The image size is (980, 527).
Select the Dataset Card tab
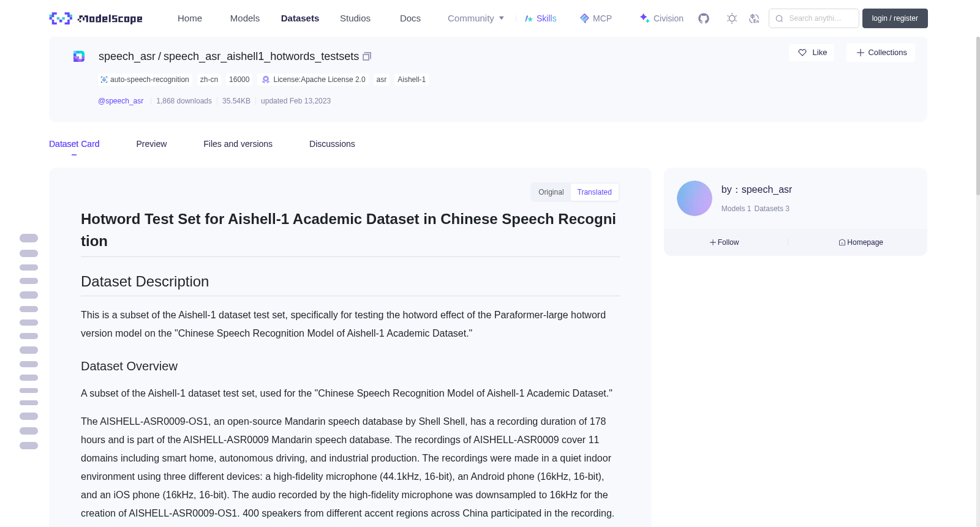74,144
